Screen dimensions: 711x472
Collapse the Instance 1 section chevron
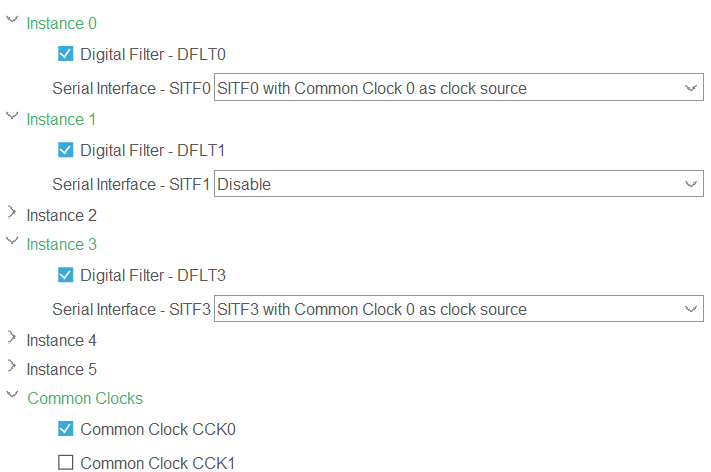11,117
